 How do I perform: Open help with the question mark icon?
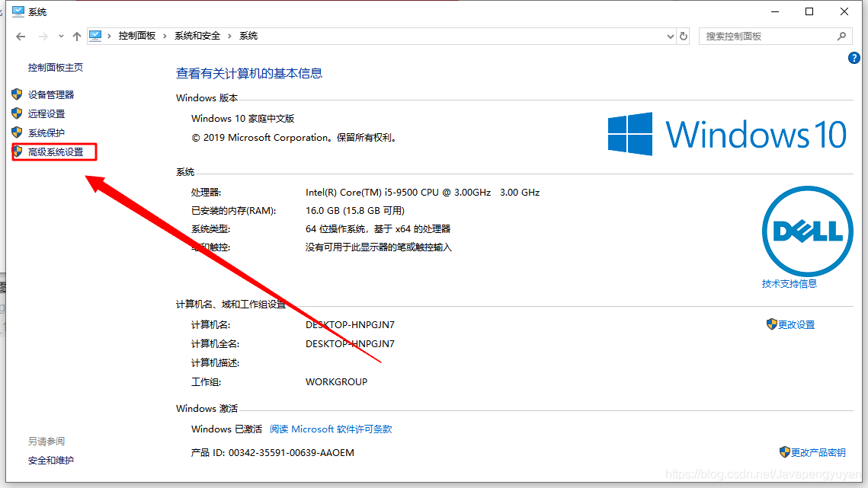tap(854, 58)
